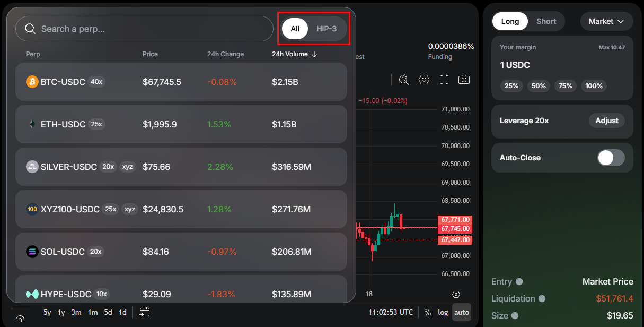Sort by the 24h Volume column header

point(294,54)
